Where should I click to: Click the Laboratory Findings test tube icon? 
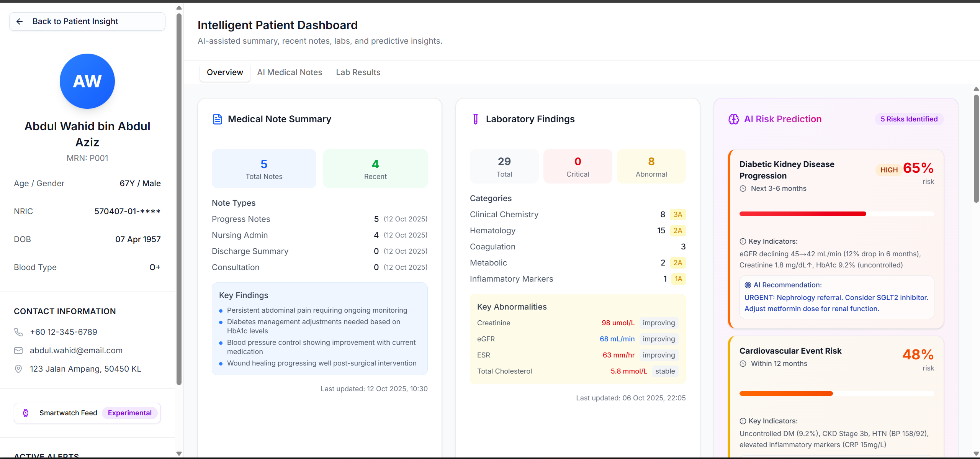pyautogui.click(x=475, y=119)
